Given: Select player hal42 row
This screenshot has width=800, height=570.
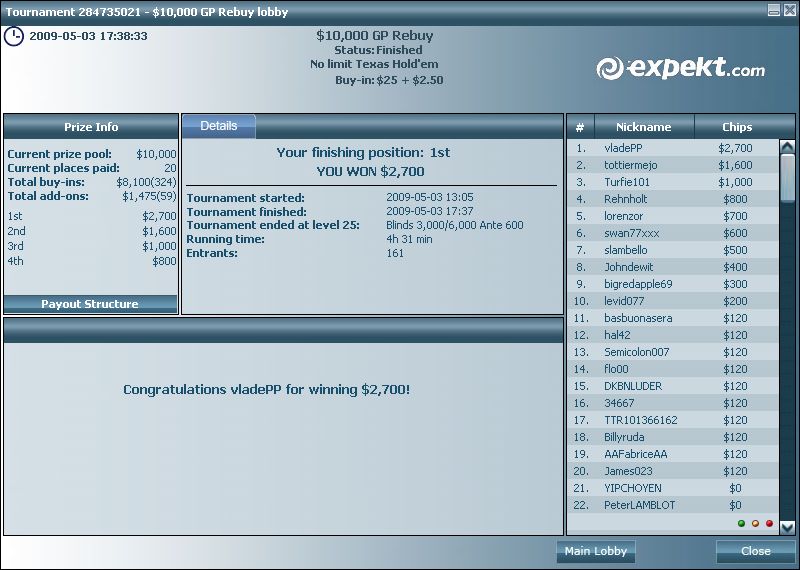Looking at the screenshot, I should tap(673, 335).
